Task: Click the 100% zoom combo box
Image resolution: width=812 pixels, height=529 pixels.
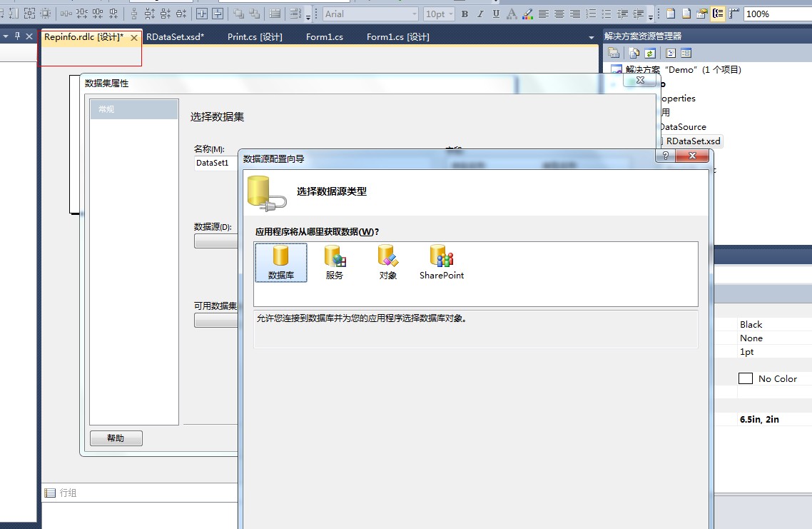Action: pyautogui.click(x=778, y=14)
